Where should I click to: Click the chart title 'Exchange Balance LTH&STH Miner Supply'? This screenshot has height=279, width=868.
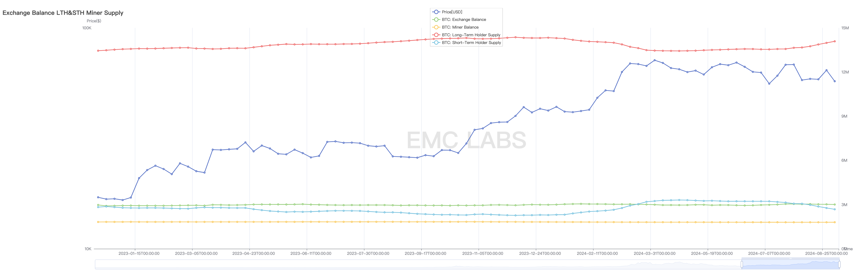(63, 13)
